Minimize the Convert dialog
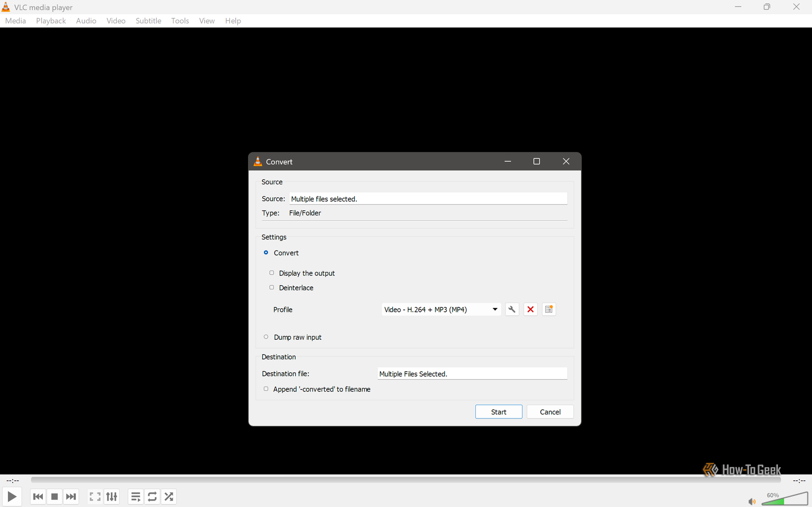The width and height of the screenshot is (812, 507). (508, 161)
